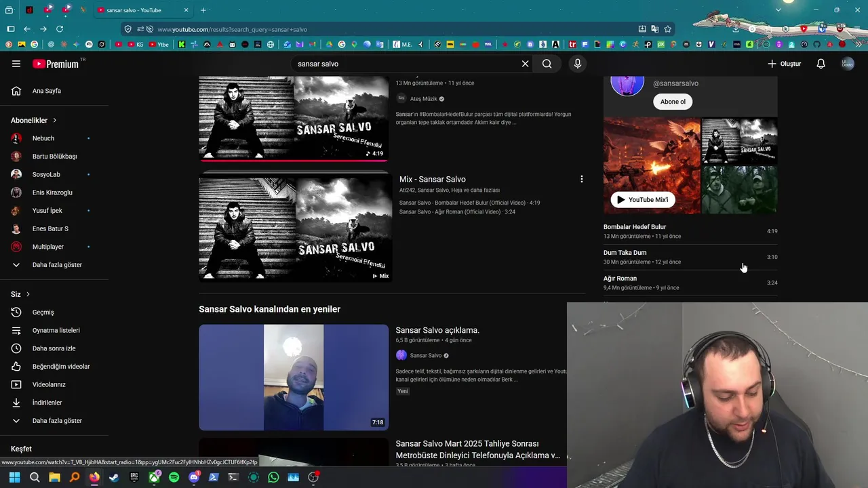Open Oynatma listeleri in the sidebar

point(54,330)
